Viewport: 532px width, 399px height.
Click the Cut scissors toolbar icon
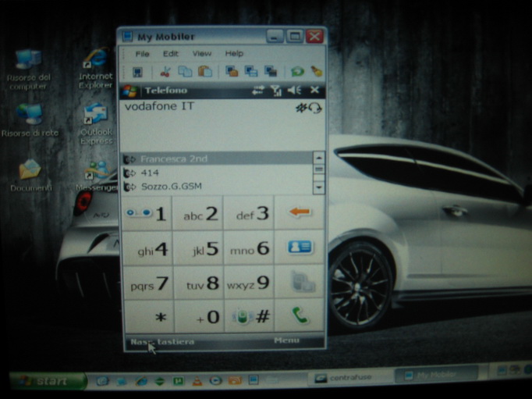165,72
